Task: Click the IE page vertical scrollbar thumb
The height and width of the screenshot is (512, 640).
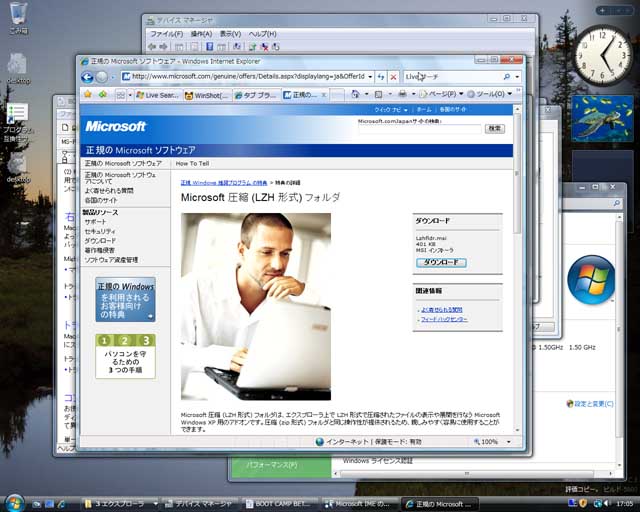Action: pos(517,174)
